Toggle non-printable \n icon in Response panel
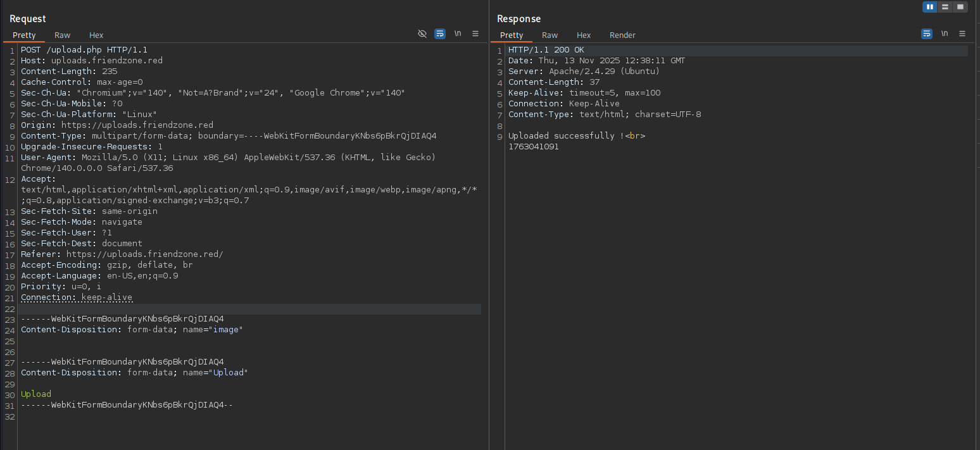 pyautogui.click(x=945, y=34)
